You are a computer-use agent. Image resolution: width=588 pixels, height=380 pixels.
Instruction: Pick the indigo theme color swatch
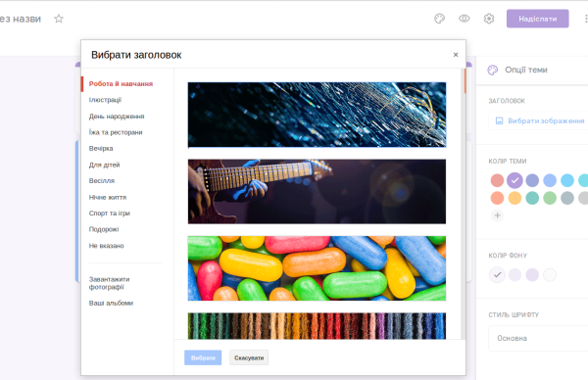532,180
